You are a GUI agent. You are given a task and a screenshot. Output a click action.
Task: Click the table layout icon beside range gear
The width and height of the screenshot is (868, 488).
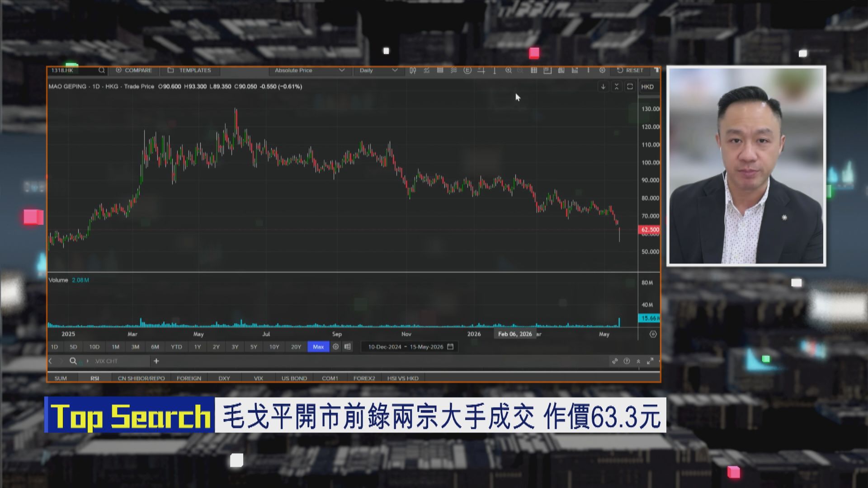click(347, 347)
